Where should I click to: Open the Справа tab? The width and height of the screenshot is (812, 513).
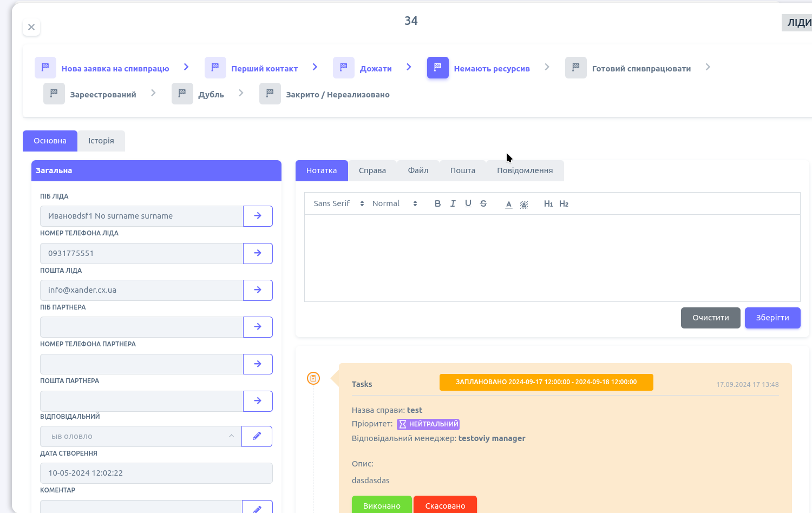(x=372, y=170)
